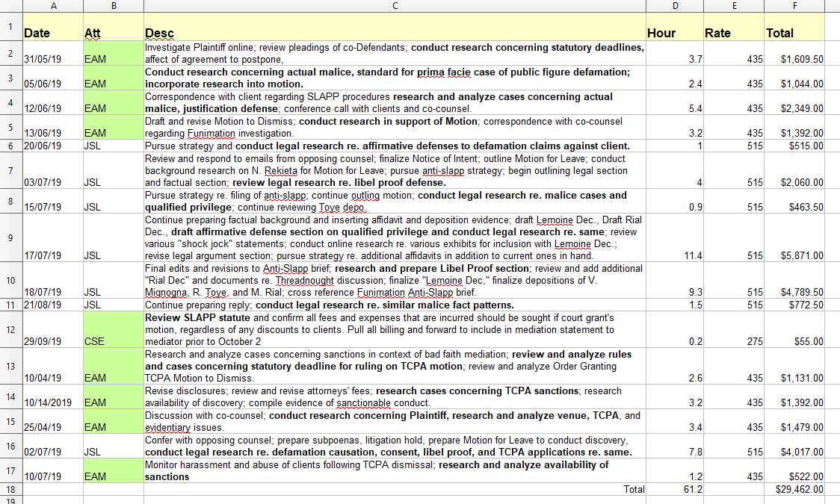Image resolution: width=840 pixels, height=504 pixels.
Task: Click the description starting "Monitor harassment and abuse"
Action: [x=395, y=471]
